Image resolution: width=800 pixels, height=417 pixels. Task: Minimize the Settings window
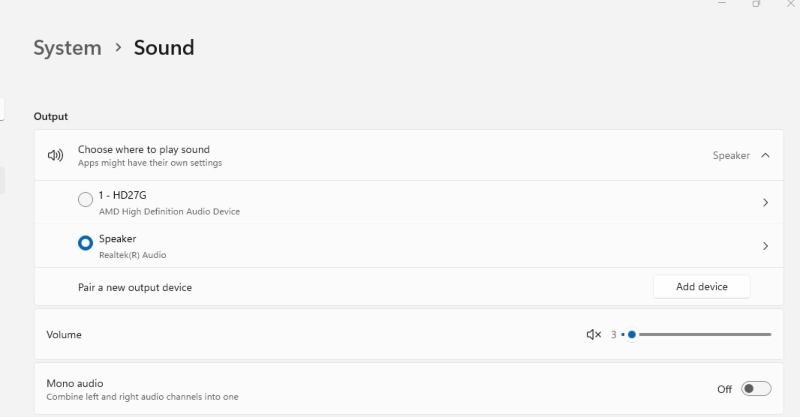click(x=722, y=4)
